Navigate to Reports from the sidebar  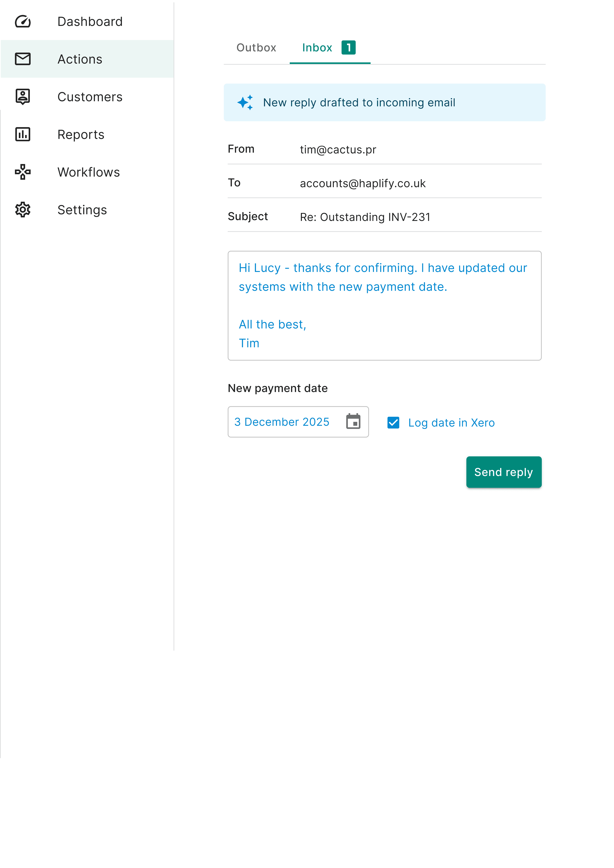coord(81,134)
